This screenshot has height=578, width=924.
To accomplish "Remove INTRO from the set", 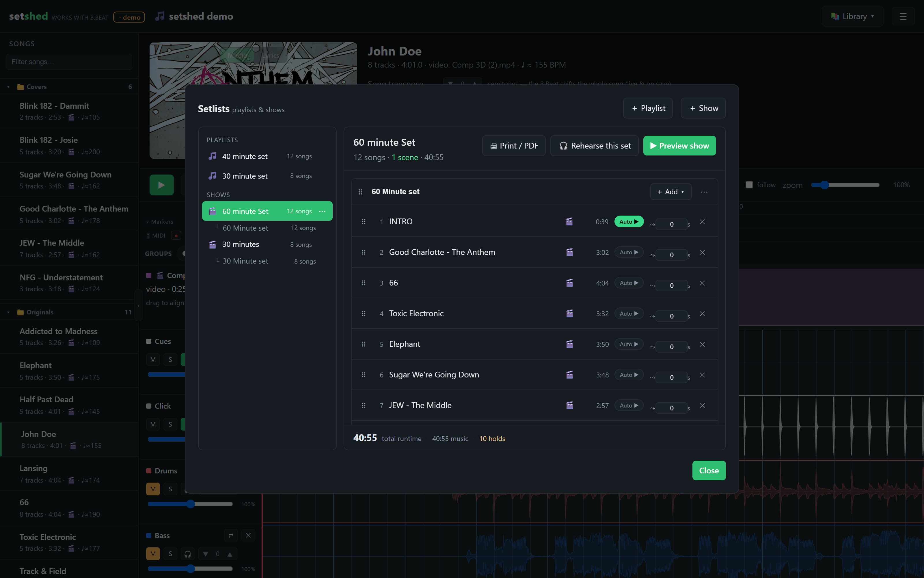I will [702, 222].
